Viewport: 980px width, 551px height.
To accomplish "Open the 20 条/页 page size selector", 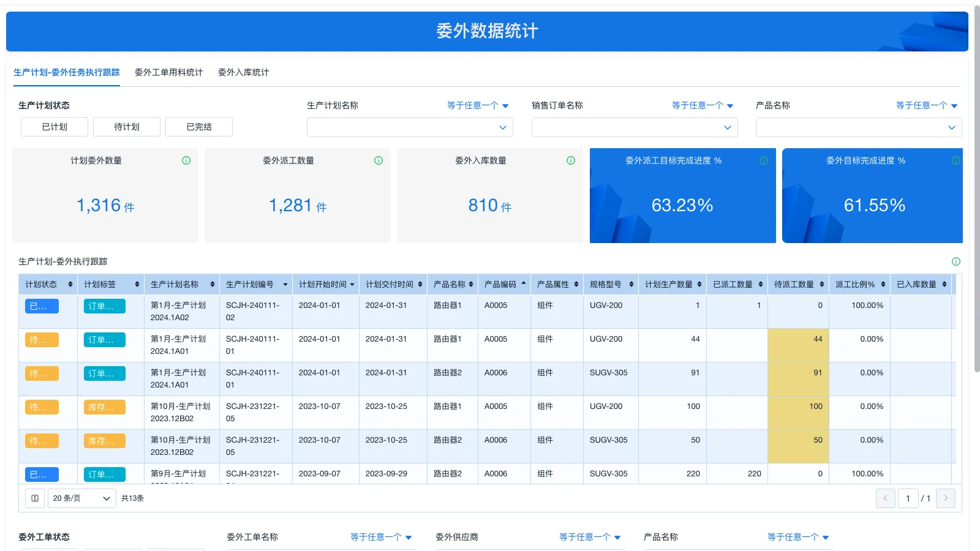I will point(81,498).
